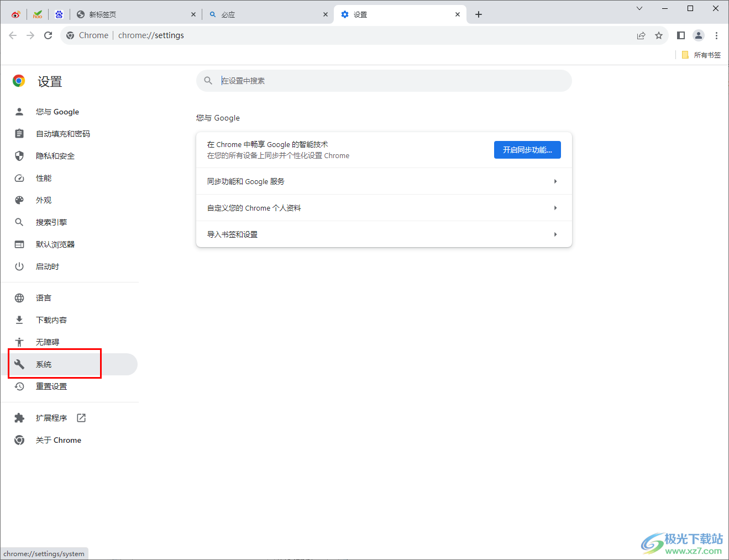Click the search settings field

[x=384, y=81]
